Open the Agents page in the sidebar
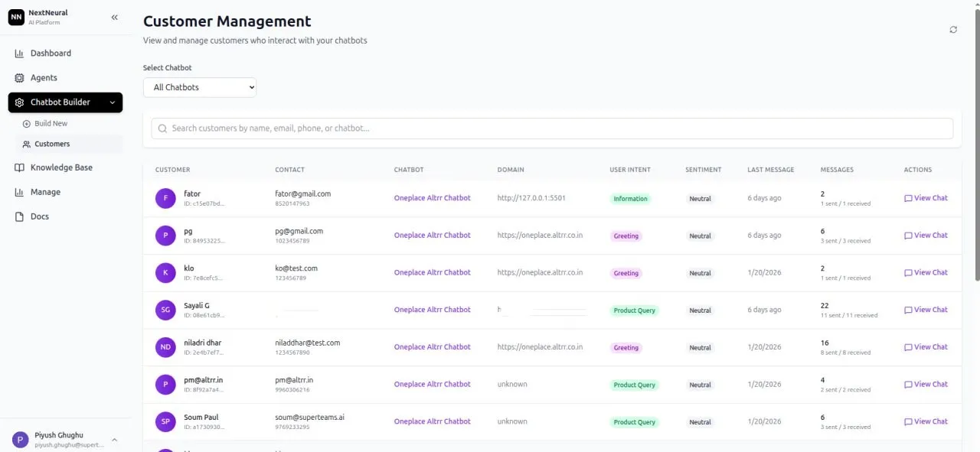This screenshot has width=980, height=452. [44, 78]
